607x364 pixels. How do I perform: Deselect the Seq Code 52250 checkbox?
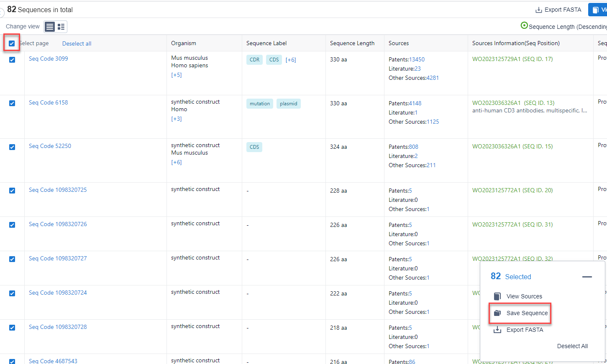12,147
